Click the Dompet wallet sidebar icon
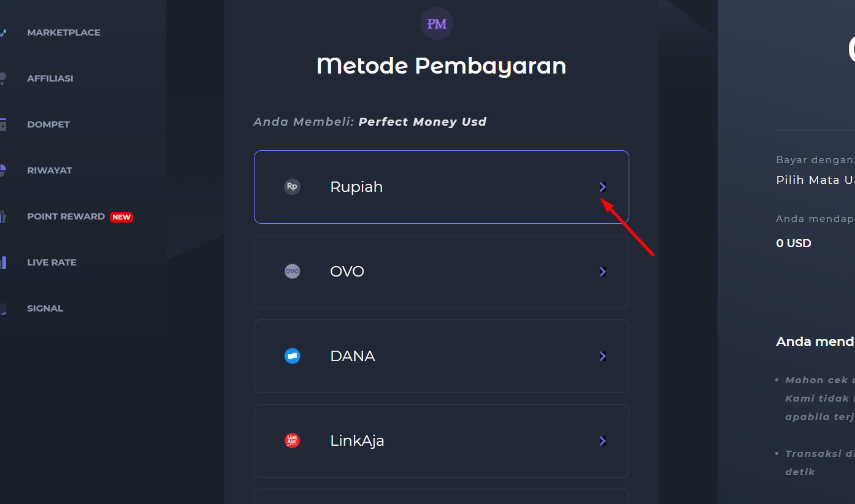The width and height of the screenshot is (855, 504). click(2, 124)
